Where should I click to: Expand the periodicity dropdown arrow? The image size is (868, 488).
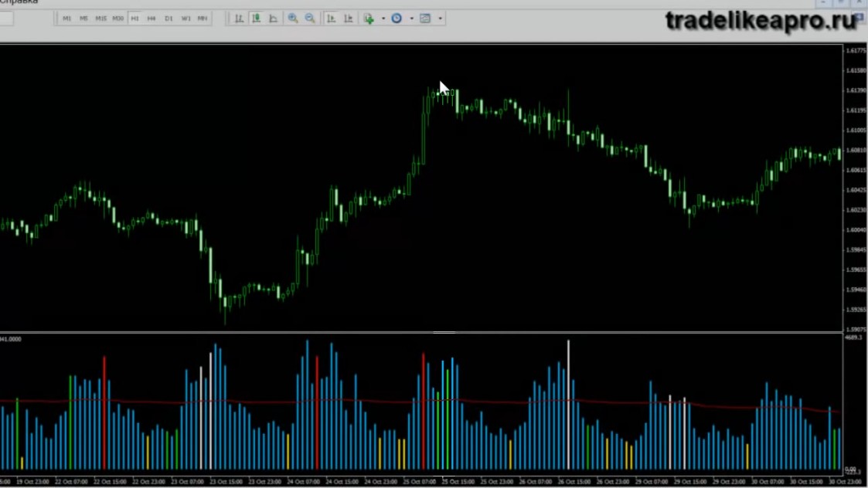(411, 19)
